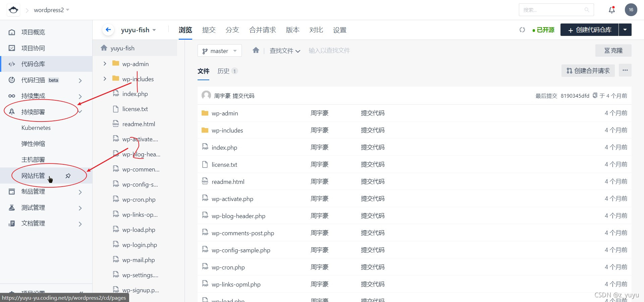Click the 克隆 button
644x302 pixels.
[613, 50]
